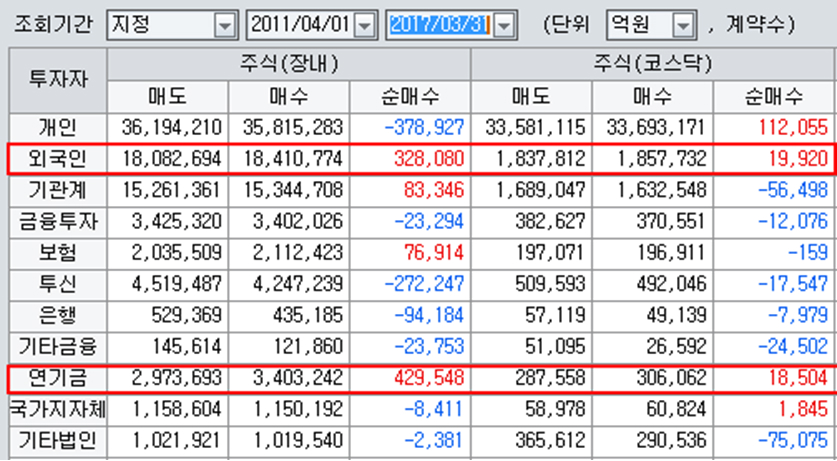Image resolution: width=837 pixels, height=461 pixels.
Task: Click the 순매수 header under 주식(장내)
Action: [410, 96]
